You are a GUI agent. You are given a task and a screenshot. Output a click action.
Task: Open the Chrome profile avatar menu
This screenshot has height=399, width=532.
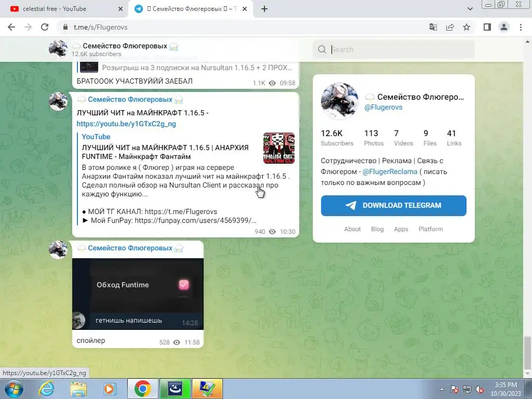pyautogui.click(x=504, y=27)
